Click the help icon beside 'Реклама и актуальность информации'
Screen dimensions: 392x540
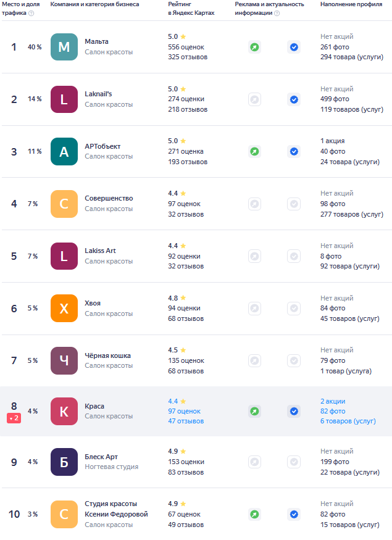click(x=277, y=13)
